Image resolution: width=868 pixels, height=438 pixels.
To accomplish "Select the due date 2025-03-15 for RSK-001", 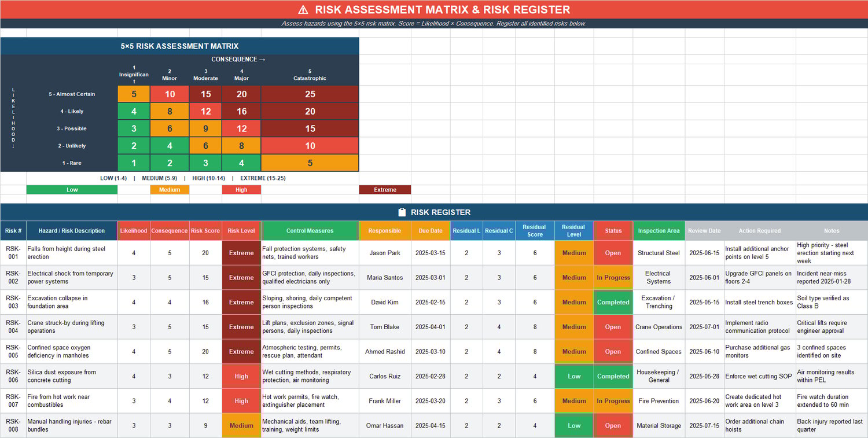I will (431, 253).
